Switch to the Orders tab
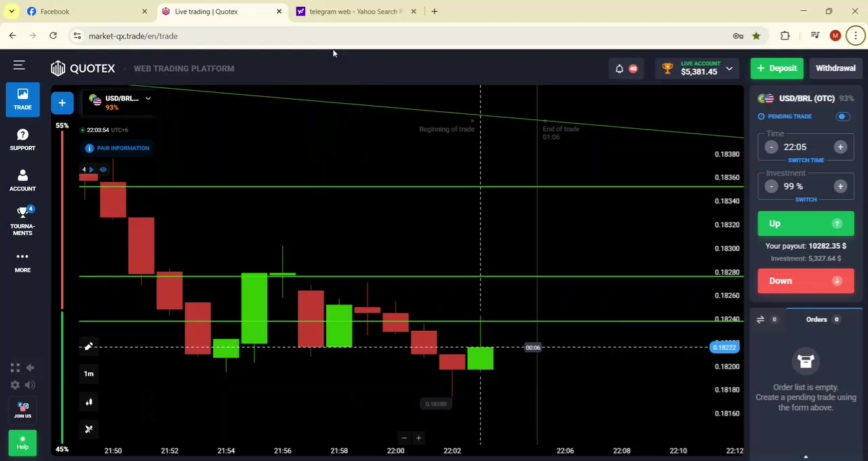868x461 pixels. click(823, 319)
